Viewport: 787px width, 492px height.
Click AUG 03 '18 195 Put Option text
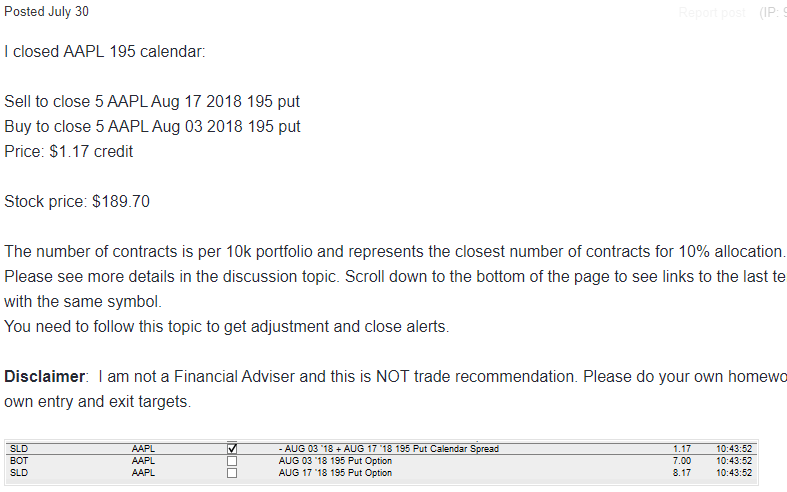pos(335,461)
